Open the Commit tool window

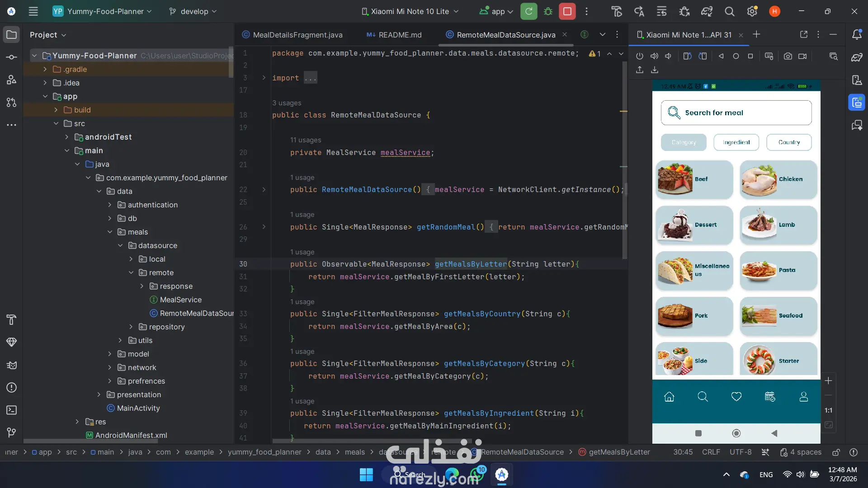pyautogui.click(x=12, y=57)
